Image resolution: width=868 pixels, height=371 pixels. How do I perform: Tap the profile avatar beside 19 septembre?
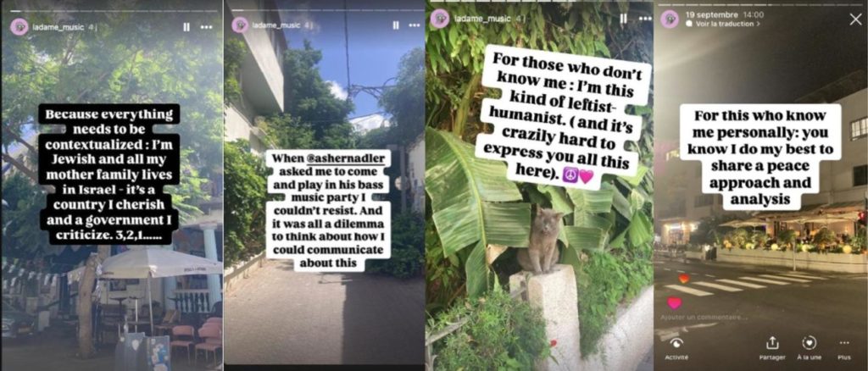pyautogui.click(x=670, y=19)
